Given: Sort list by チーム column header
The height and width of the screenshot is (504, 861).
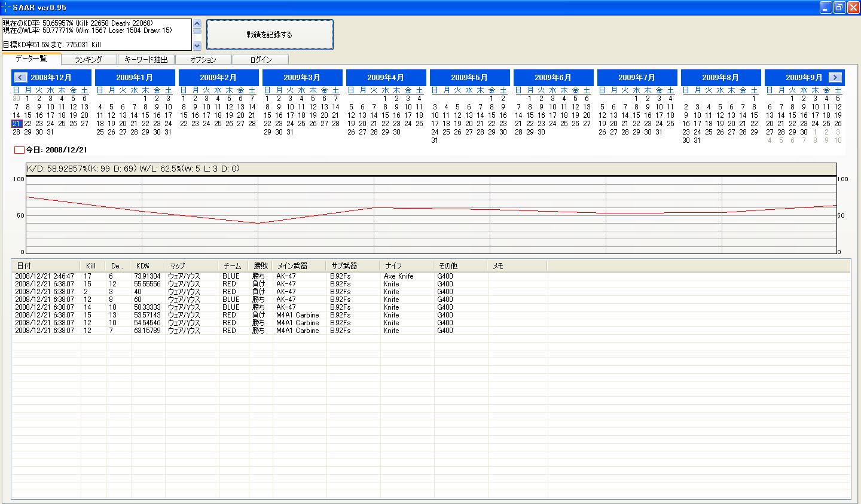Looking at the screenshot, I should pos(233,265).
